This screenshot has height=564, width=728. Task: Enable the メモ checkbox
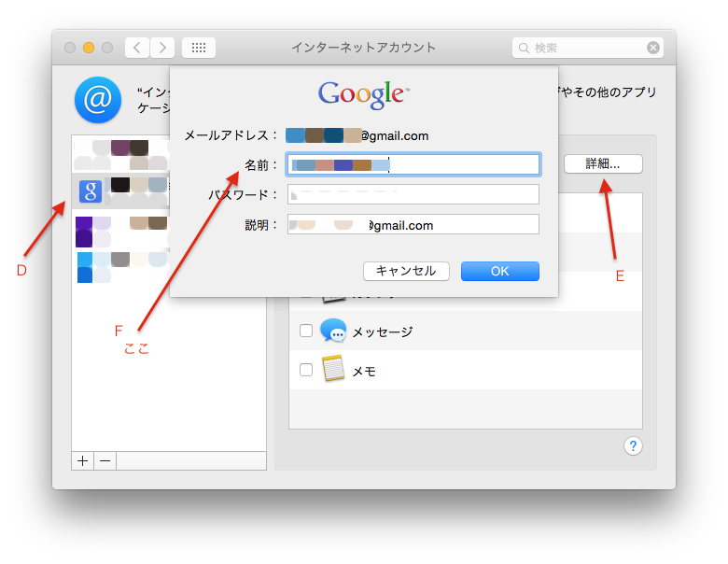[306, 370]
